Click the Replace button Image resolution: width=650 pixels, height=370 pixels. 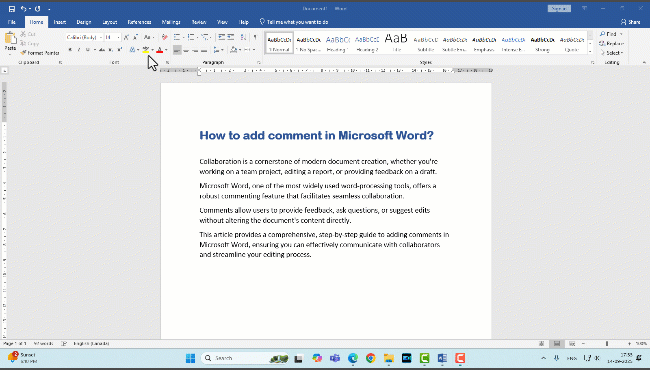point(611,43)
